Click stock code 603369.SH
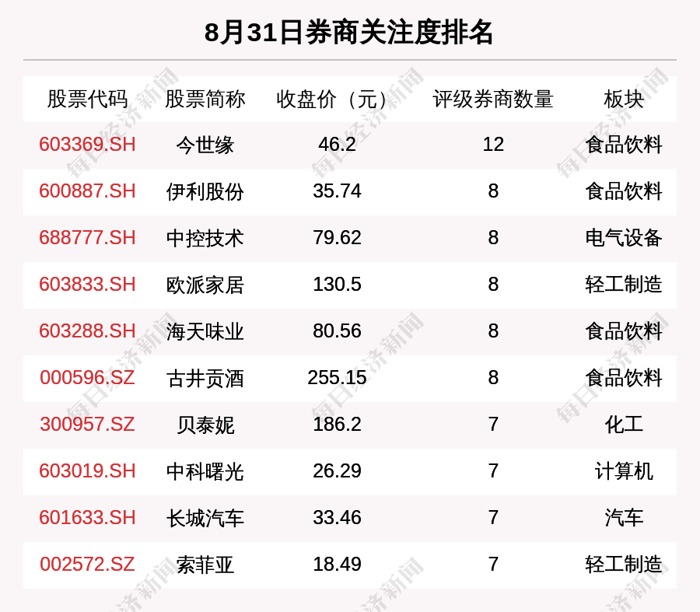 tap(87, 145)
